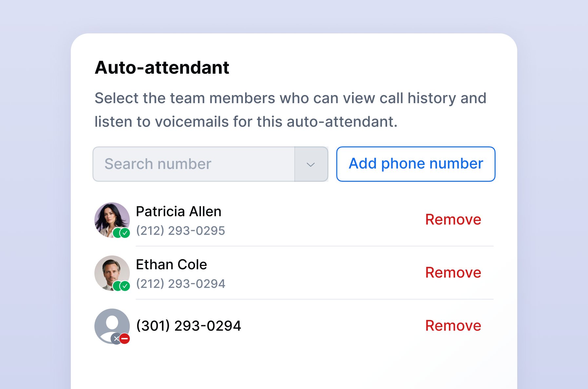The height and width of the screenshot is (389, 588).
Task: Remove Patricia Allen from the list
Action: click(x=453, y=219)
